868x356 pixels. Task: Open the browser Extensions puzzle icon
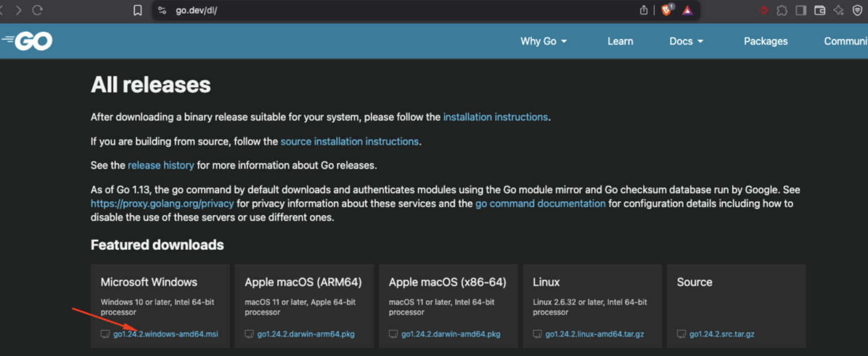click(782, 10)
